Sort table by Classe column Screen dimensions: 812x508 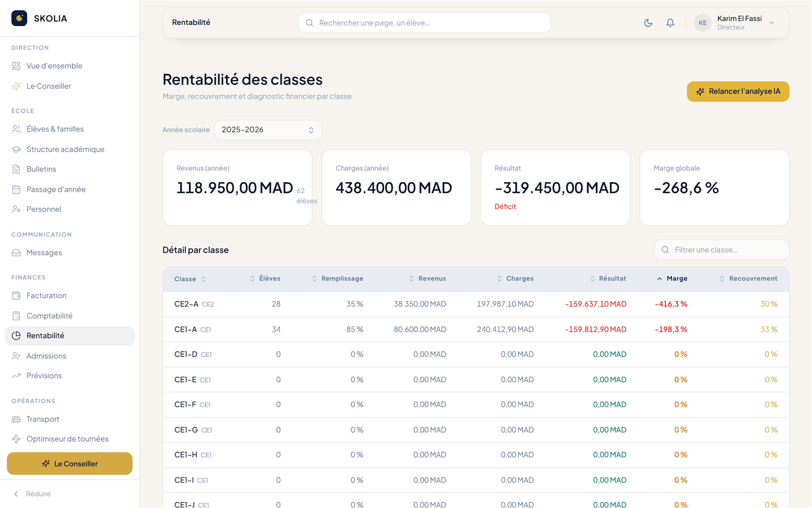point(190,279)
